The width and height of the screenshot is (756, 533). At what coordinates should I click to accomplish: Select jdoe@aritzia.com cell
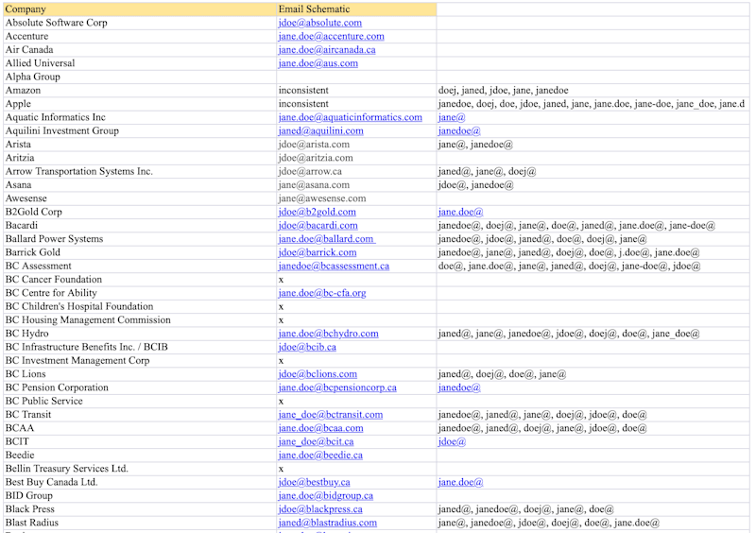357,158
